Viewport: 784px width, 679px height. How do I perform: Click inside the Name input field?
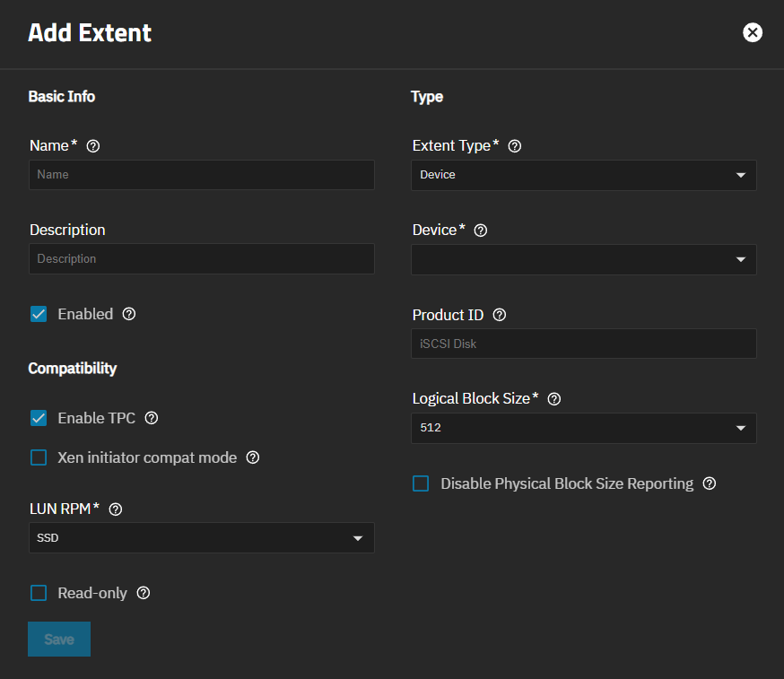click(201, 175)
